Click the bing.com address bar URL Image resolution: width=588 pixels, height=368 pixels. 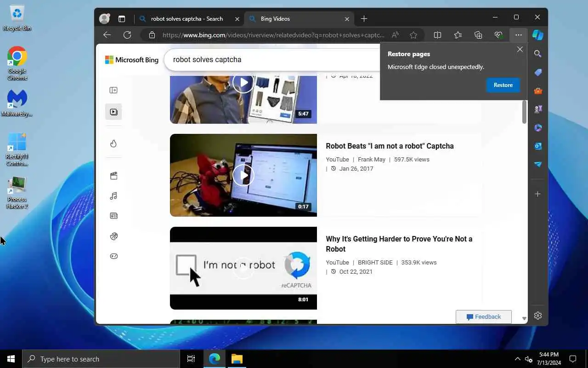pos(273,35)
